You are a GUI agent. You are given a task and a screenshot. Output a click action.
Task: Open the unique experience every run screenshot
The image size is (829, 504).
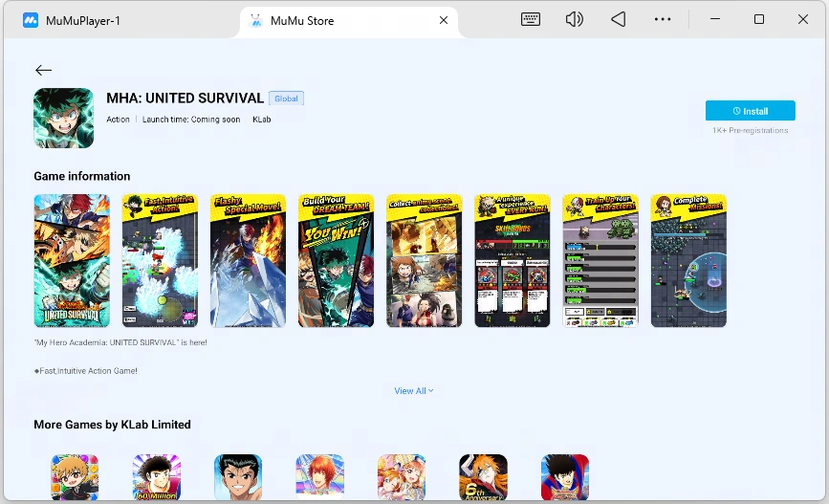click(x=513, y=260)
